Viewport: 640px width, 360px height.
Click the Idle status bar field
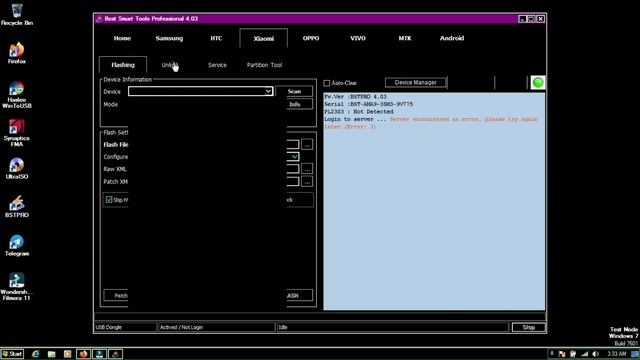(x=393, y=327)
